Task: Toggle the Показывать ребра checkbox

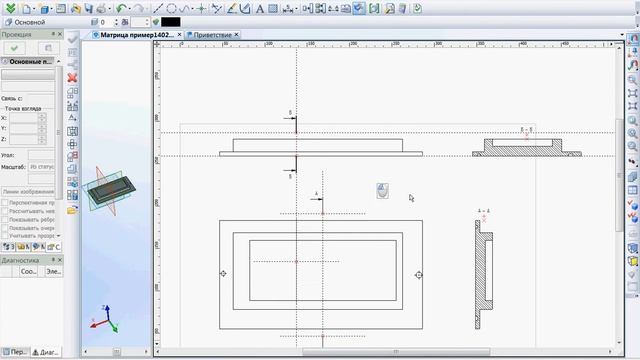Action: click(x=5, y=220)
